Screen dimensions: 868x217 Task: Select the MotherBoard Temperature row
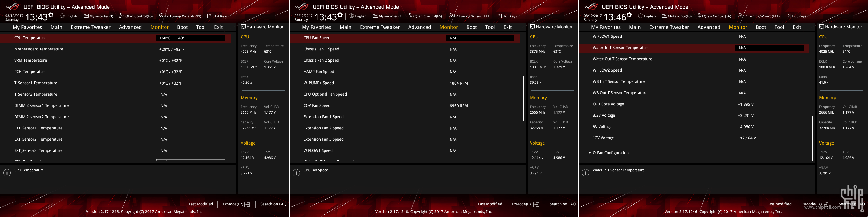tap(115, 49)
